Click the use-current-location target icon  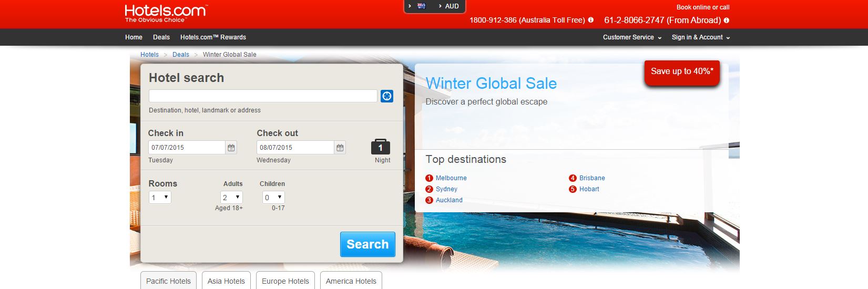click(387, 96)
